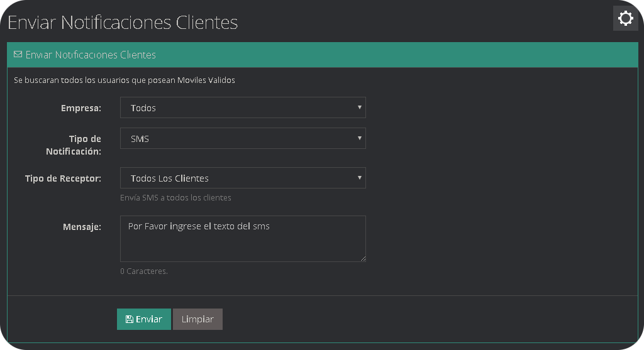This screenshot has width=644, height=350.
Task: Open the Tipo de Receptor dropdown
Action: pyautogui.click(x=243, y=178)
